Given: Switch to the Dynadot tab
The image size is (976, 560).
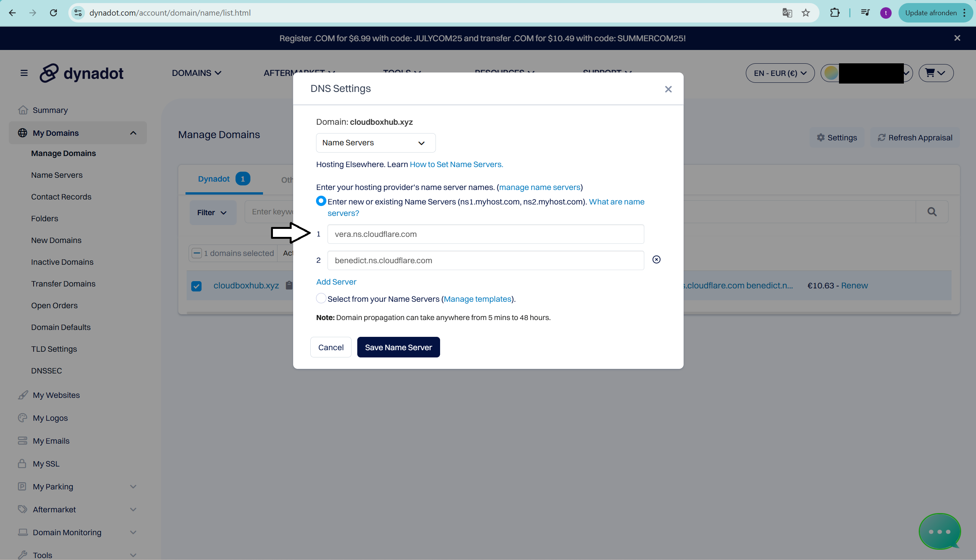Looking at the screenshot, I should [x=224, y=179].
